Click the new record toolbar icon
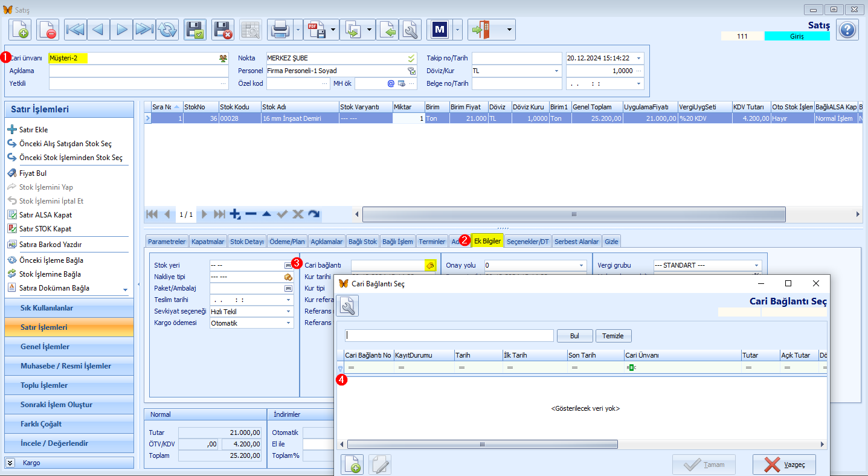Screen dimensions: 868x476 click(x=20, y=29)
